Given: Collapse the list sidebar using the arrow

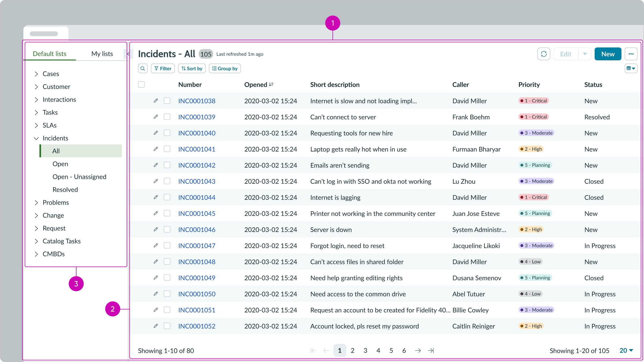Looking at the screenshot, I should pyautogui.click(x=128, y=54).
